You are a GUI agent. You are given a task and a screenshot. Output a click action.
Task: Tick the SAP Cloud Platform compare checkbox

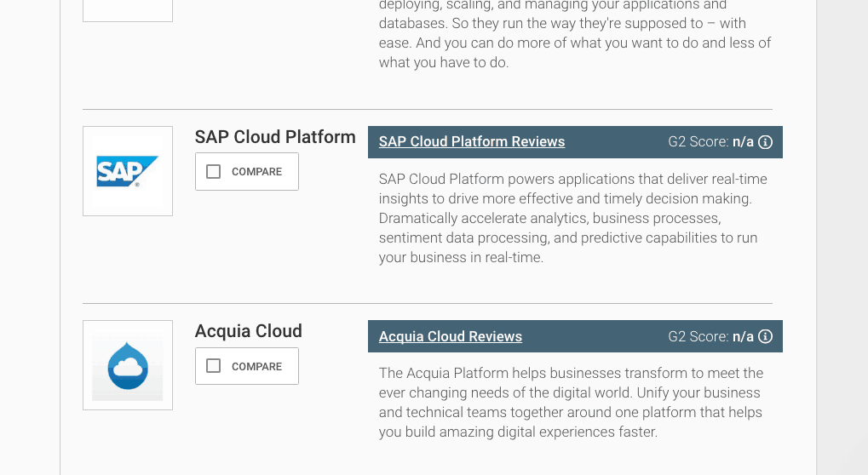pyautogui.click(x=213, y=171)
